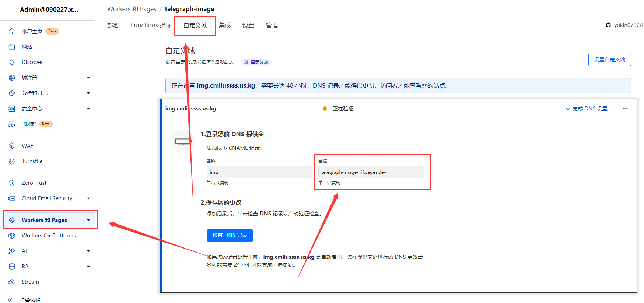The width and height of the screenshot is (644, 303).
Task: Expand the AI sidebar submenu arrow
Action: pos(88,251)
